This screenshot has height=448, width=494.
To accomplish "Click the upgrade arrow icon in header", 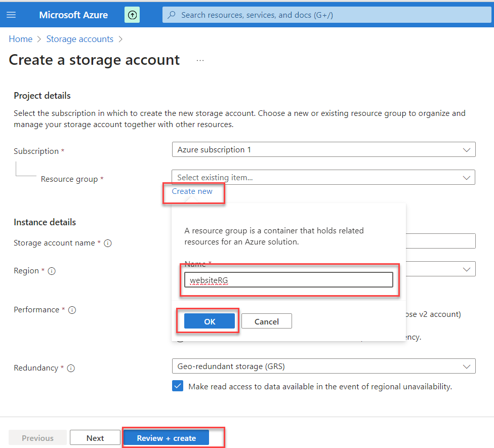I will 132,15.
